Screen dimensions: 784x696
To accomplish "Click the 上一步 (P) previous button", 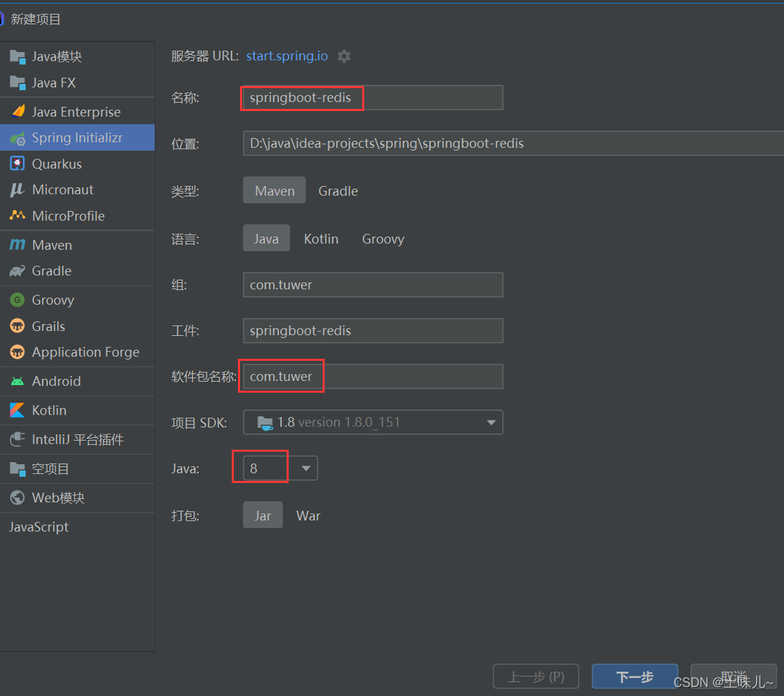I will point(536,677).
